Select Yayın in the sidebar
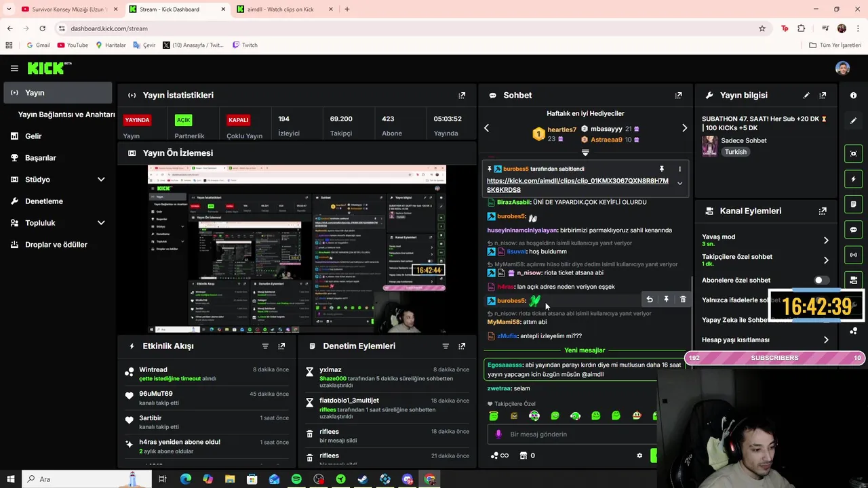The height and width of the screenshot is (488, 868). tap(58, 93)
